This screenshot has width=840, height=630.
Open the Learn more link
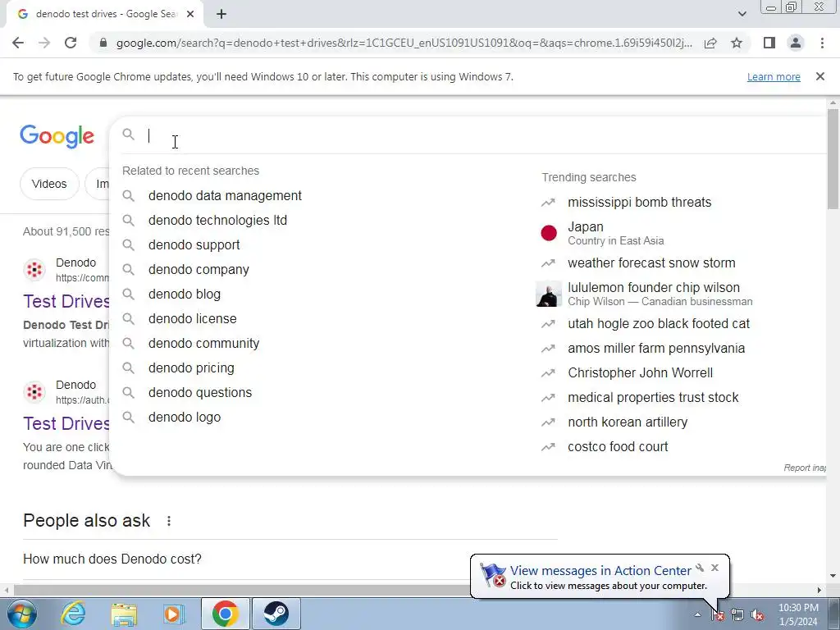[774, 76]
